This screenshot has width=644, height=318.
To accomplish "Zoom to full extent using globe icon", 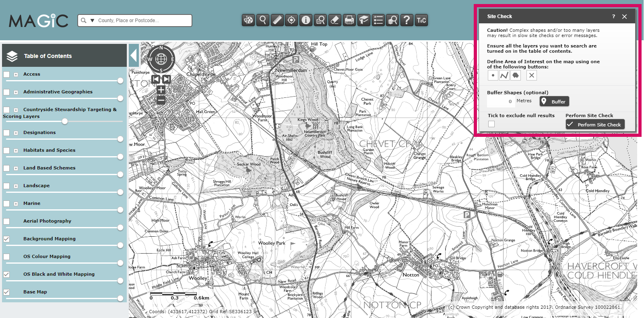I will [x=161, y=59].
